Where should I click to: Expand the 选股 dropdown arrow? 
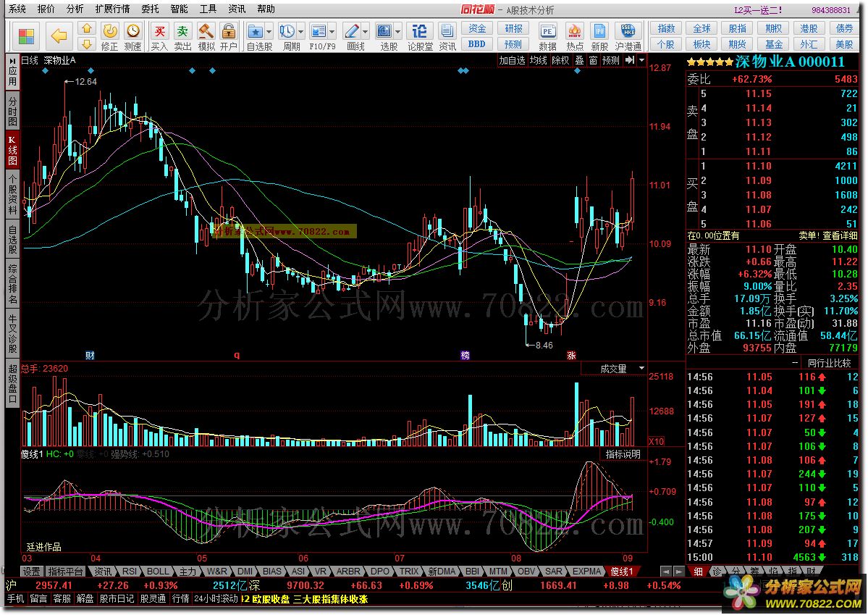point(397,32)
